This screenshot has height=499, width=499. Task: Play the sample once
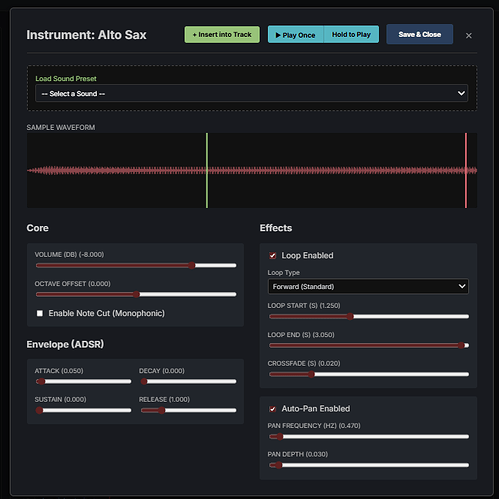click(295, 35)
